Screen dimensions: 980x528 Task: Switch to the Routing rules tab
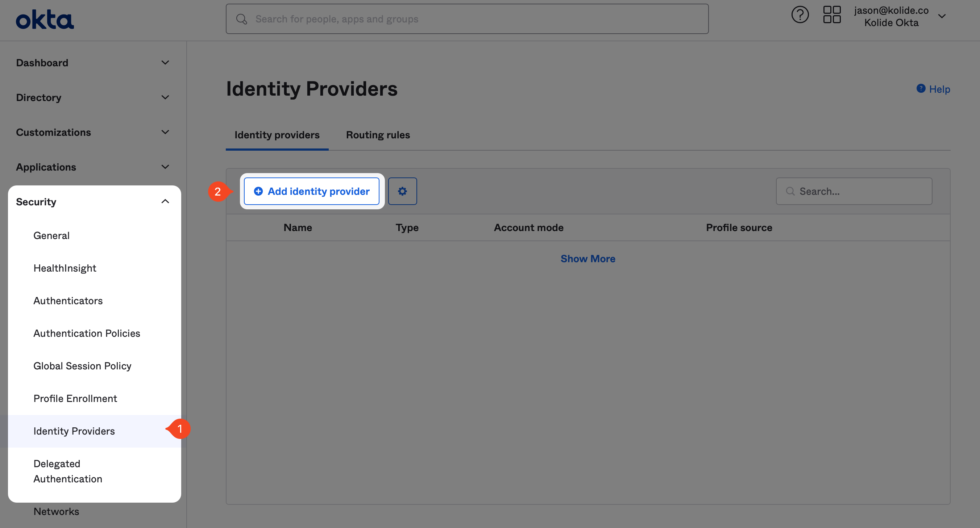[x=378, y=135]
